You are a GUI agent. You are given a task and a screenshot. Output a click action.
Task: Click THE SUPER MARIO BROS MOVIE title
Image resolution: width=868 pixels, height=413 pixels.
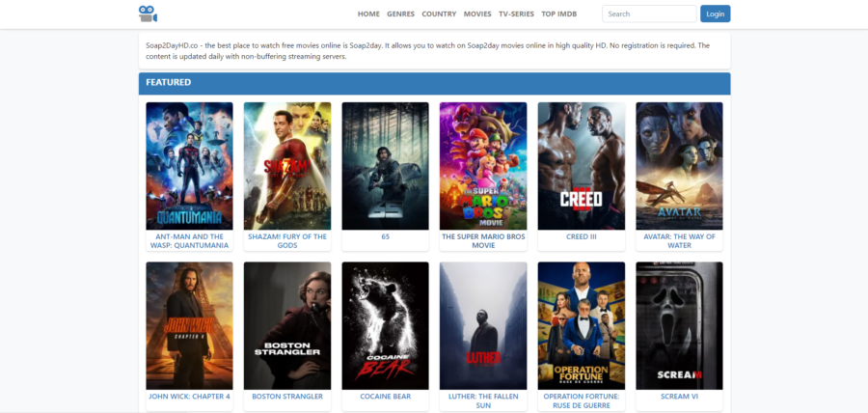coord(483,241)
